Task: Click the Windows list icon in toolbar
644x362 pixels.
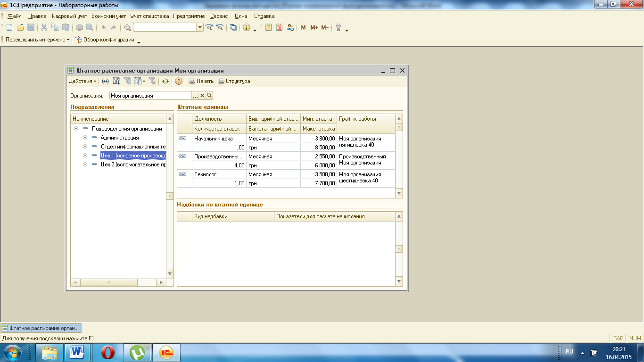Action: tap(233, 28)
